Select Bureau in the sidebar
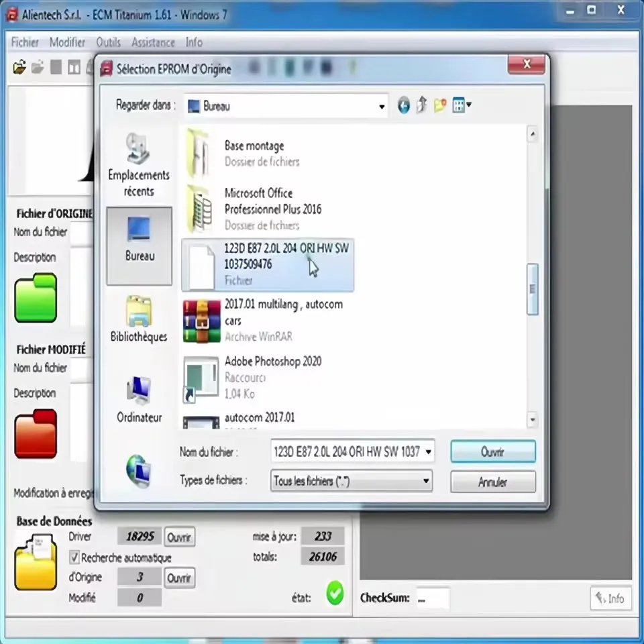This screenshot has width=644, height=644. click(x=139, y=245)
